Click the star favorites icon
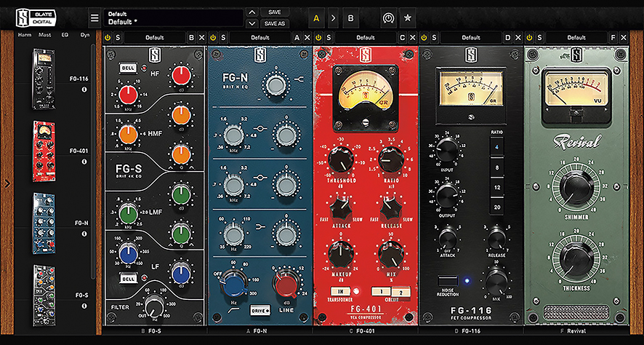This screenshot has height=345, width=644. 408,18
